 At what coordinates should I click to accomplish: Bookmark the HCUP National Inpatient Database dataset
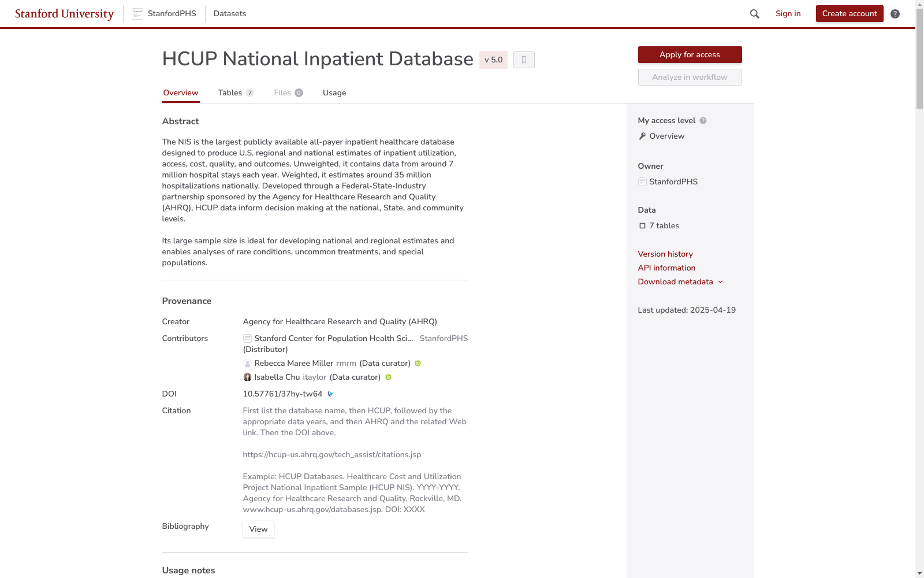524,60
